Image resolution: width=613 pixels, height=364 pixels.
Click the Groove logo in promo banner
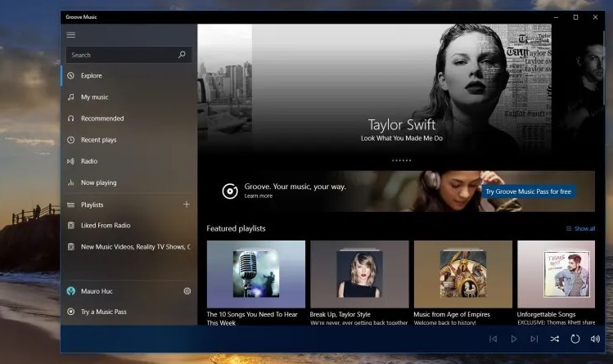click(230, 191)
